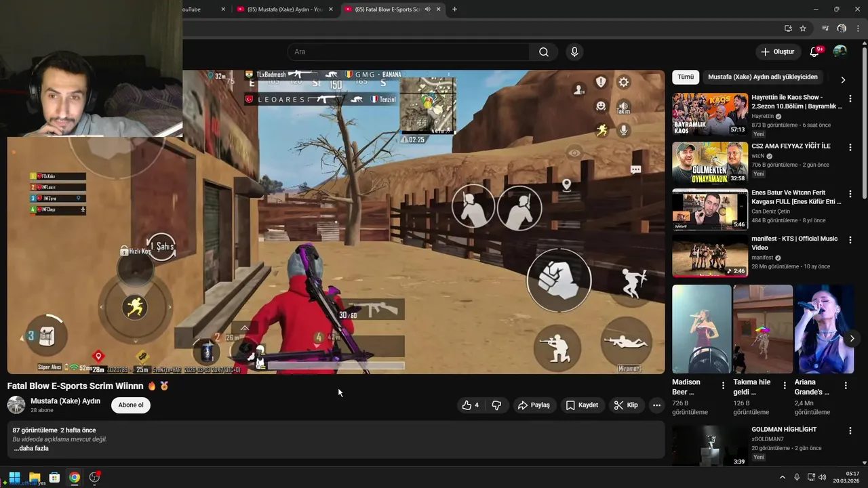The height and width of the screenshot is (488, 868).
Task: Click Chrome icon in taskbar
Action: point(75,477)
